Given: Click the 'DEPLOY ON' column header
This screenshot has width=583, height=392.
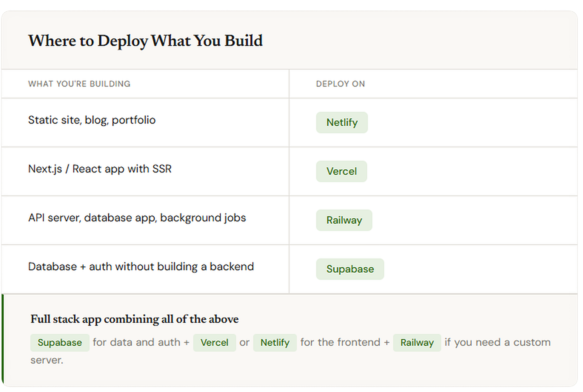Looking at the screenshot, I should coord(340,84).
